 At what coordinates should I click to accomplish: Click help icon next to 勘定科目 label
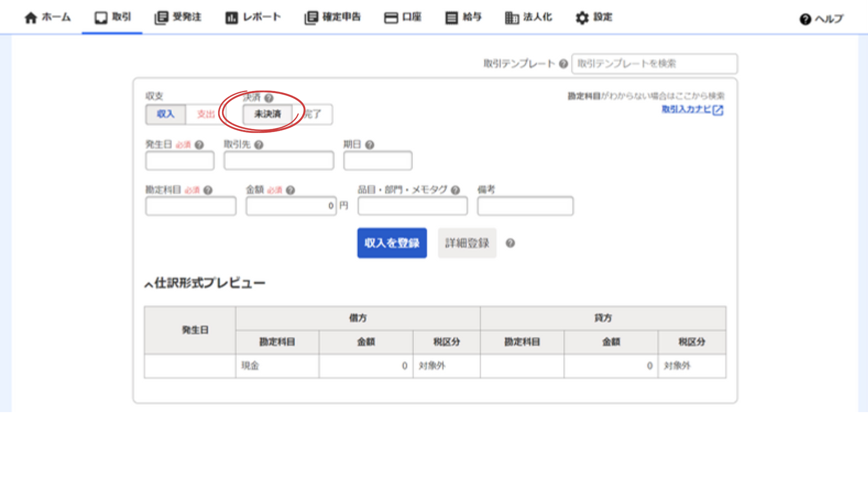click(208, 190)
